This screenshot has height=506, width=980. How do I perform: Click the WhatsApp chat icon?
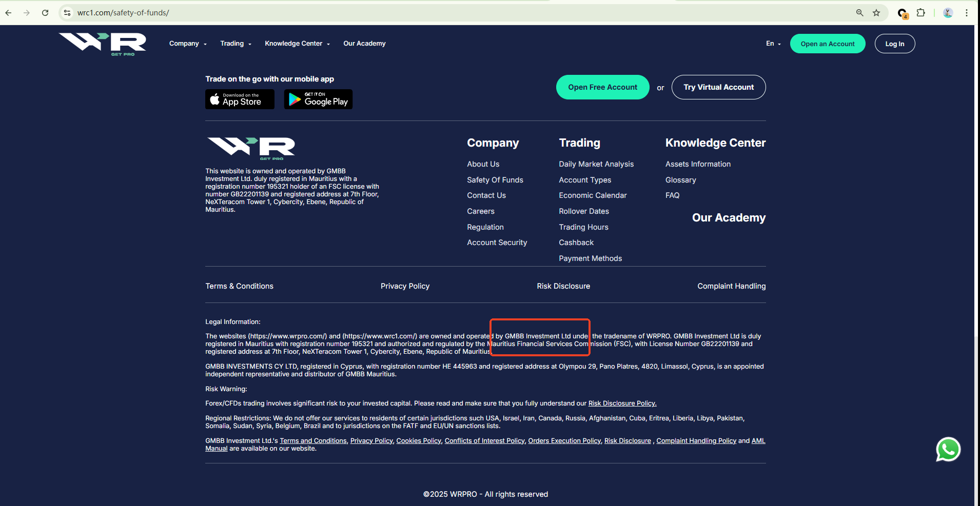click(948, 450)
